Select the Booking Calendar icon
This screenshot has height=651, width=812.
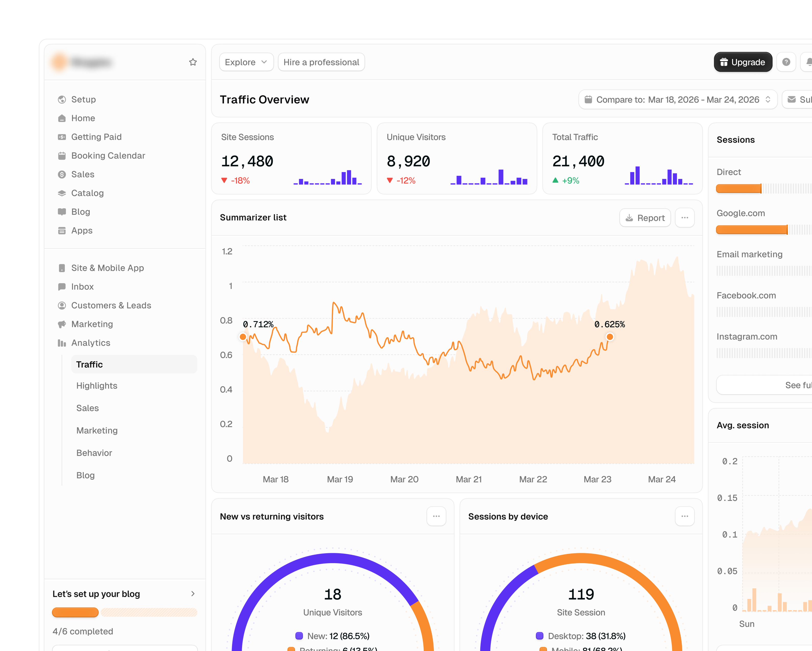pos(62,155)
